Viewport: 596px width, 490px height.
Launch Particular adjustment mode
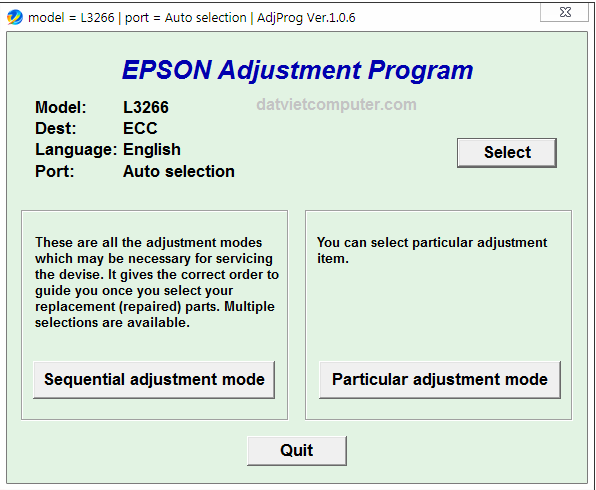pyautogui.click(x=440, y=379)
